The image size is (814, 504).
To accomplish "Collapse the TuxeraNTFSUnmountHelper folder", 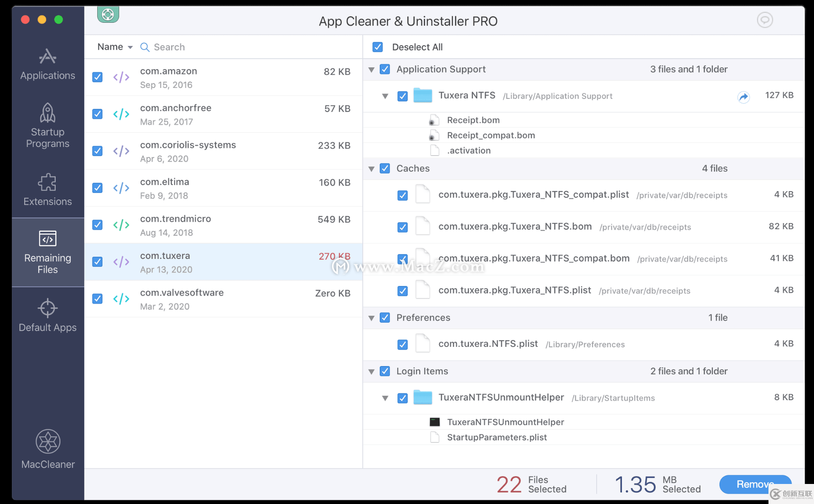I will pos(385,398).
